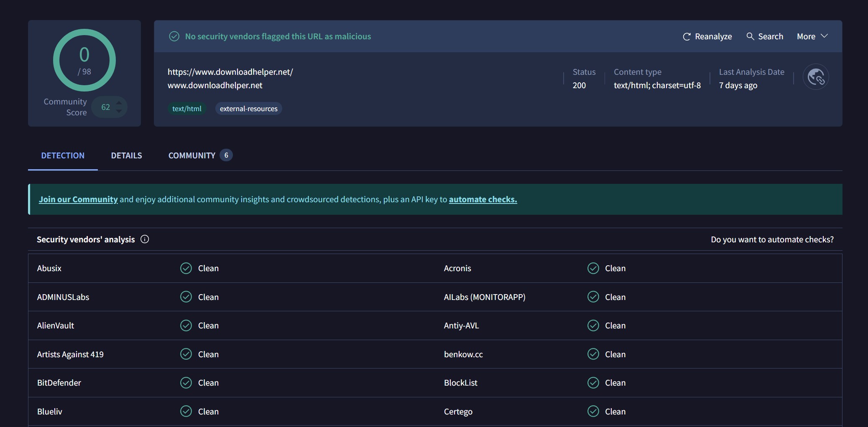Click the 7 days ago analysis date
Viewport: 868px width, 427px height.
click(x=738, y=85)
